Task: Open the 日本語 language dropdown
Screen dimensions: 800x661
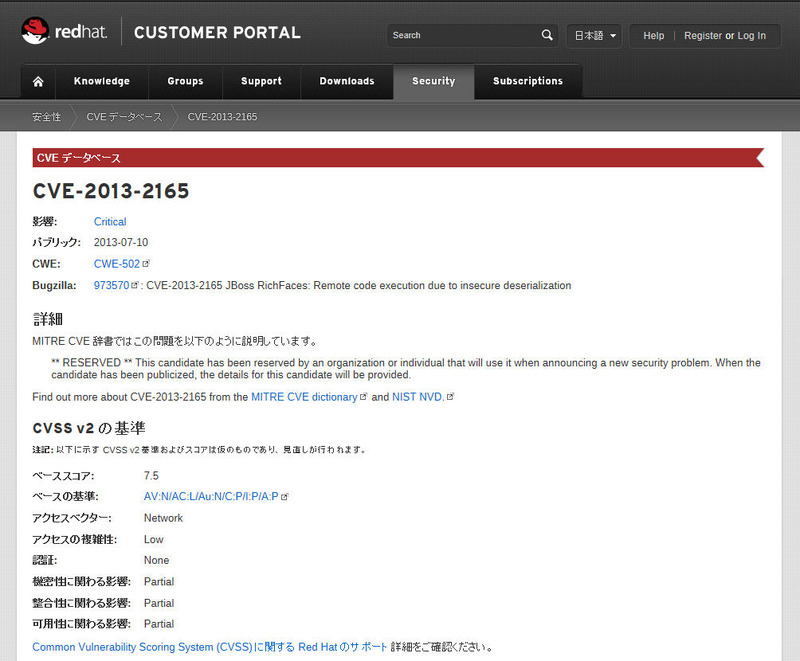Action: 594,35
